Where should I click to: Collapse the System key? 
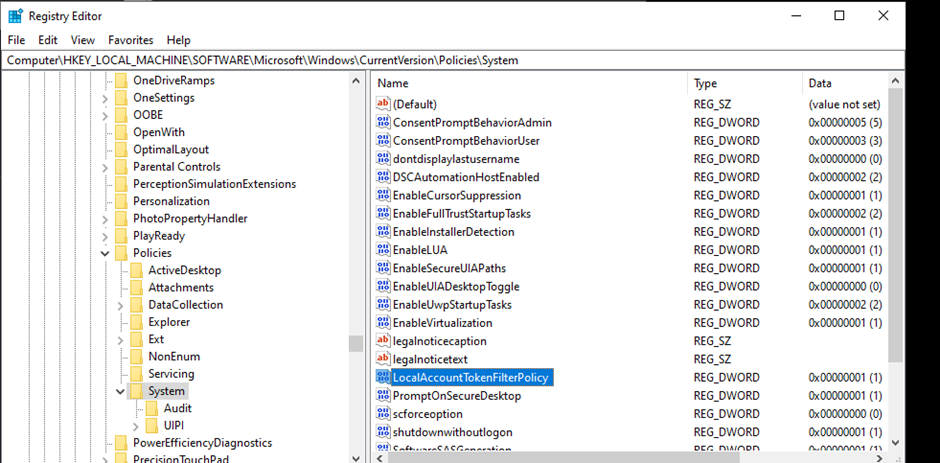coord(120,392)
